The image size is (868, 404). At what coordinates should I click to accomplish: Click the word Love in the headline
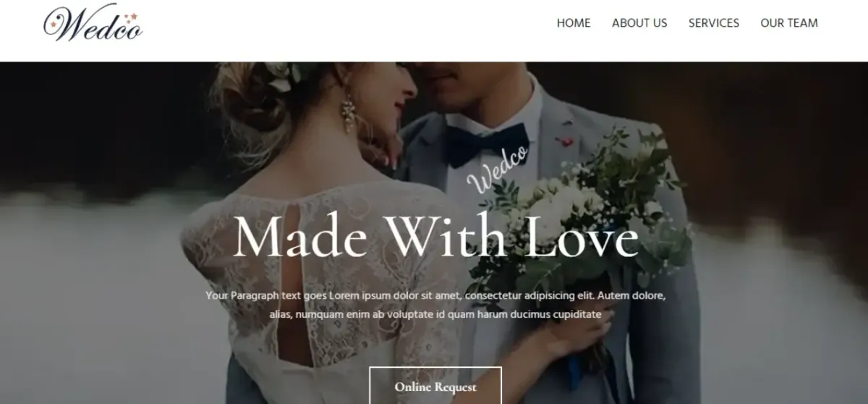click(581, 235)
